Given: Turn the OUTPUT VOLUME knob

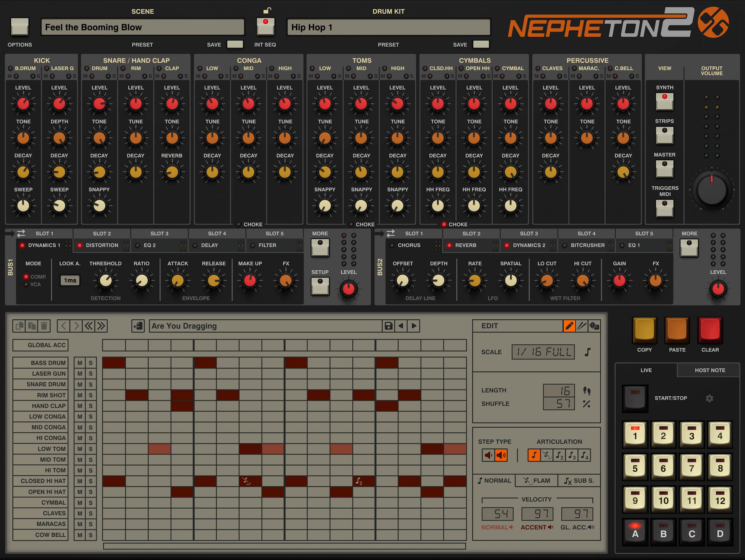Looking at the screenshot, I should point(711,190).
